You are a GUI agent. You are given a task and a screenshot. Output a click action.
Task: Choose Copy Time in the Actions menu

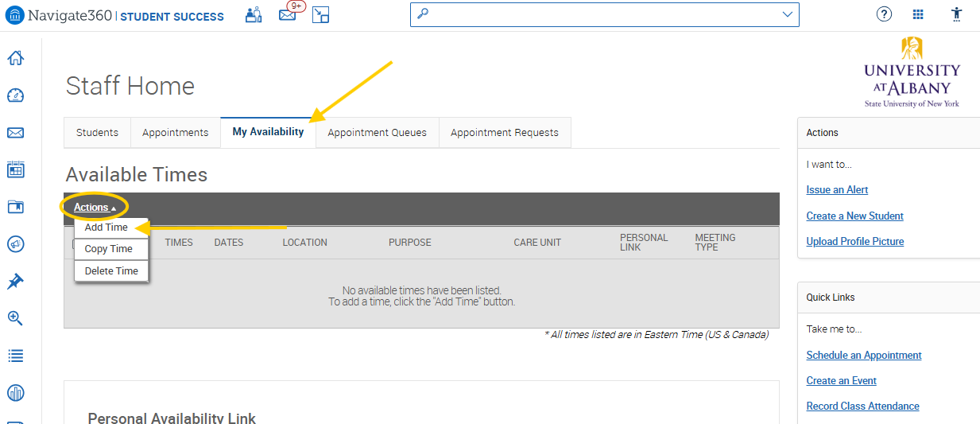point(109,249)
